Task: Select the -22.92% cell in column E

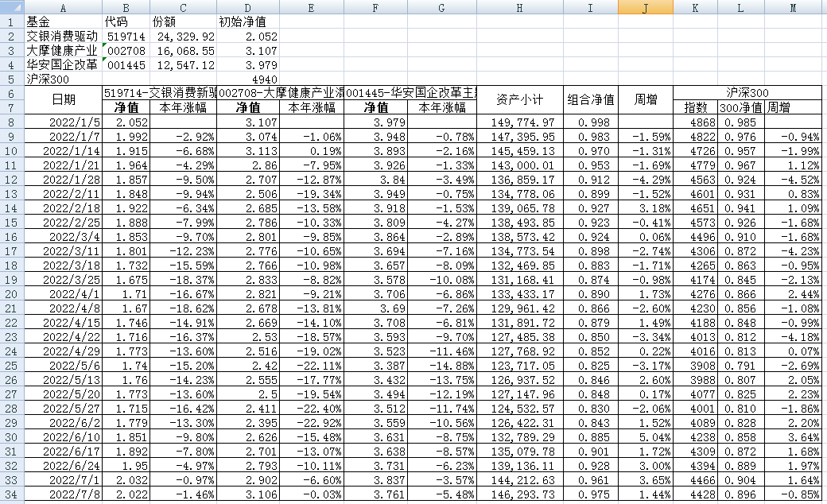Action: (x=311, y=423)
